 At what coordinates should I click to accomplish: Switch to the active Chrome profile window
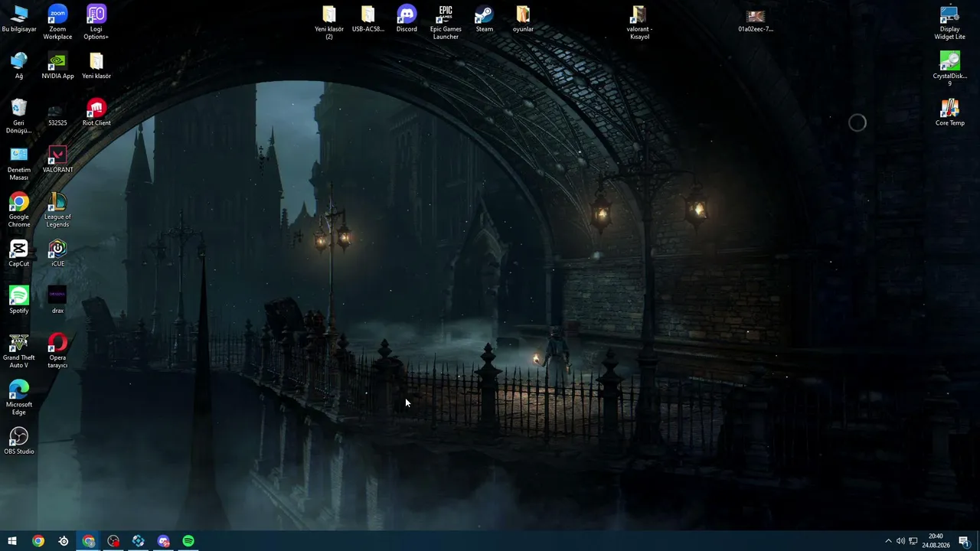[89, 541]
